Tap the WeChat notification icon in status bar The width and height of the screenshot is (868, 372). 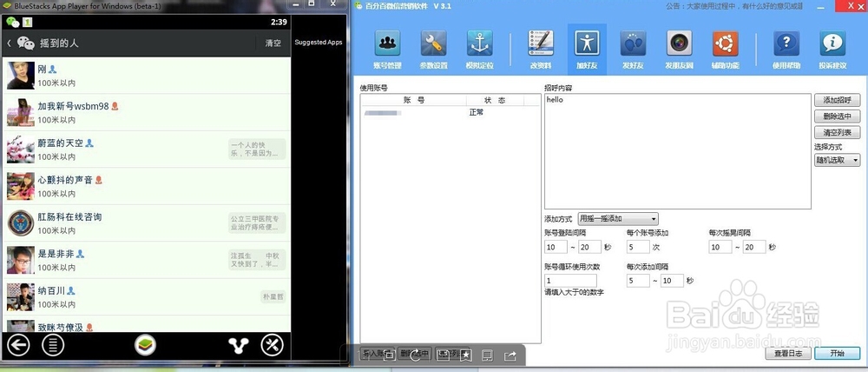12,23
